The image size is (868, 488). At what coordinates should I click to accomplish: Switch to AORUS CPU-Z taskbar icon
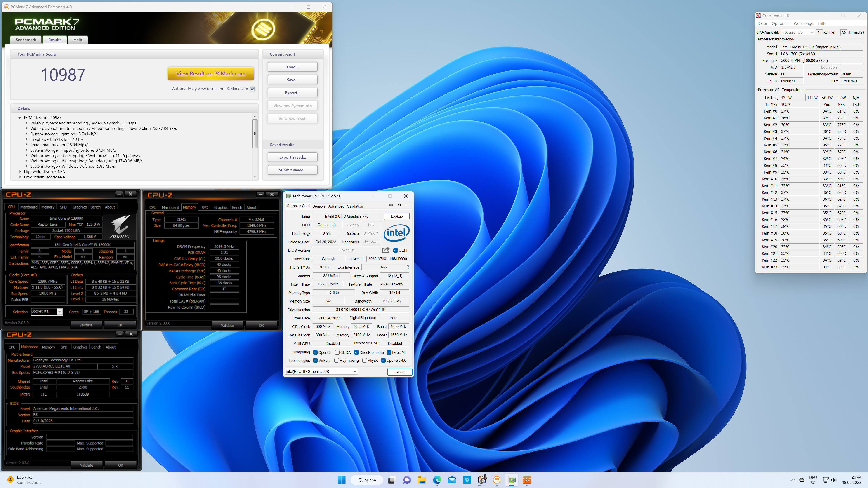pos(527,480)
